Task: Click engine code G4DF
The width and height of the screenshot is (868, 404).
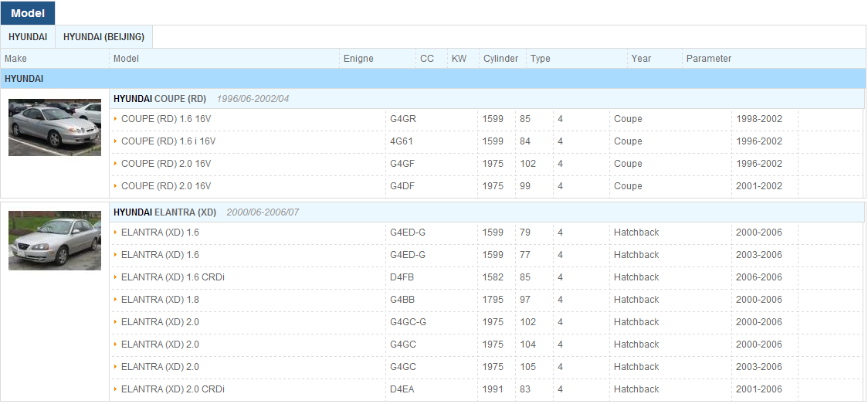Action: 402,186
